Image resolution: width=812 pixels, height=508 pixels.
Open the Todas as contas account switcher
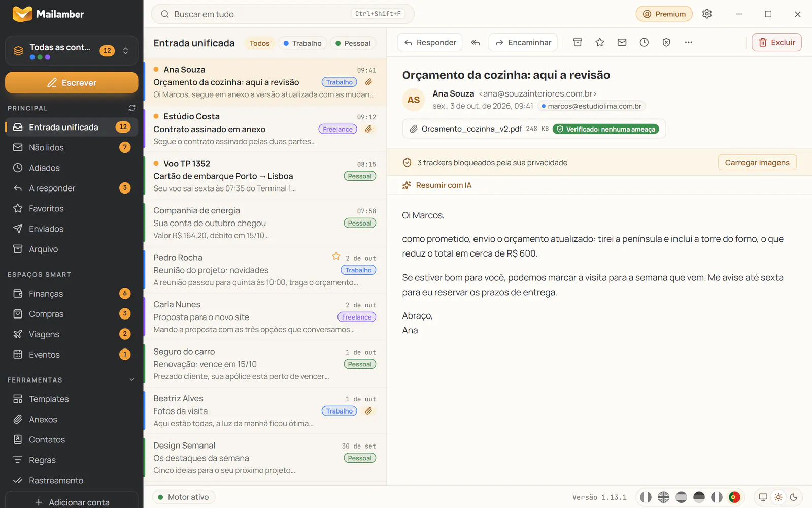72,51
